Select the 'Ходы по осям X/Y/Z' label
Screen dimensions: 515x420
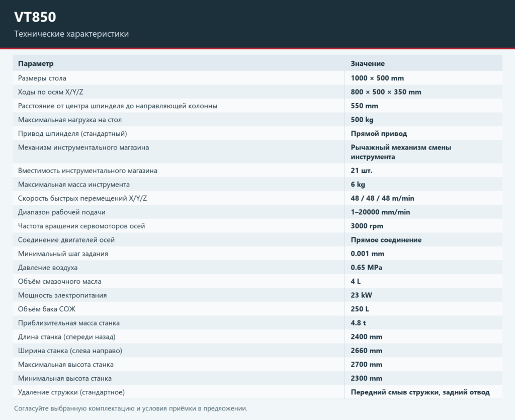pos(51,92)
